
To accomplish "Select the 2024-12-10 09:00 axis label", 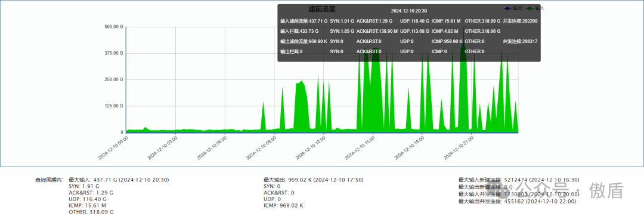I will coord(261,148).
